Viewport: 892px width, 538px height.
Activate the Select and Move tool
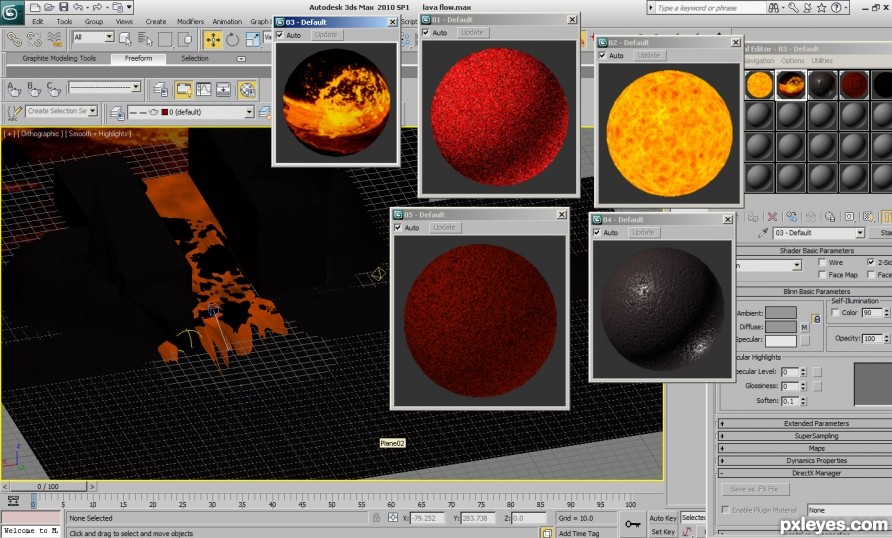(213, 39)
